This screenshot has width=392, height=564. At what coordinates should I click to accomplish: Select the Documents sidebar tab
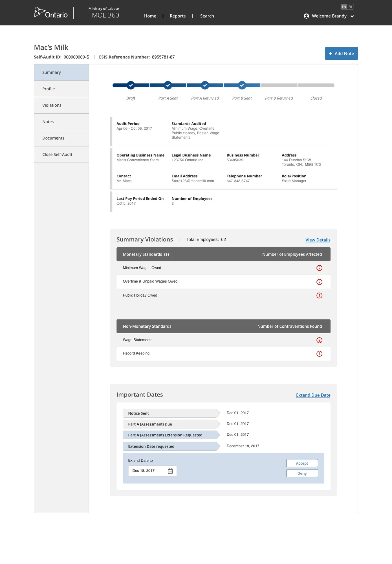click(61, 138)
